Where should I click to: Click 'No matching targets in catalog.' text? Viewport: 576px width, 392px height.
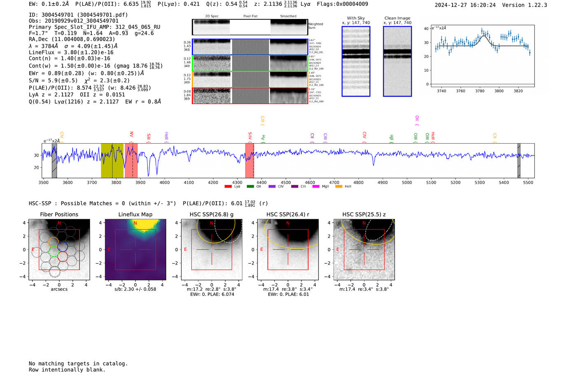click(x=78, y=364)
